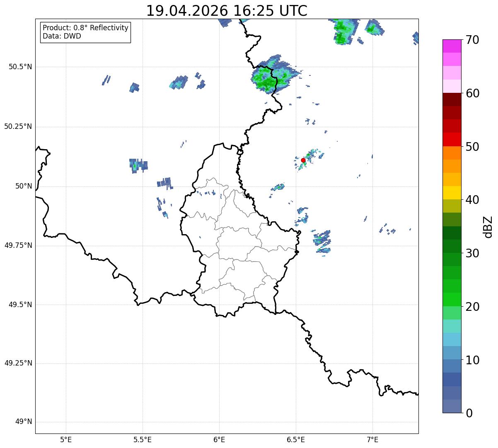Click the radar echo near 5.5°E 50°N
This screenshot has height=448, width=498.
138,165
